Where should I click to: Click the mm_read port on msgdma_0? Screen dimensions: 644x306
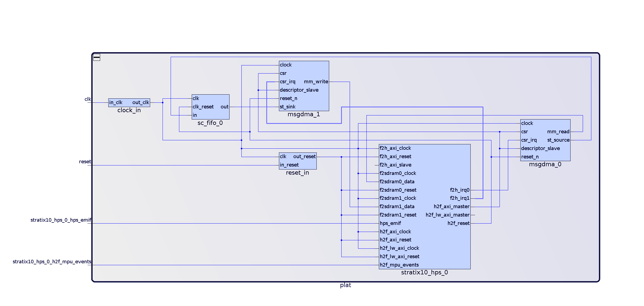pos(558,132)
